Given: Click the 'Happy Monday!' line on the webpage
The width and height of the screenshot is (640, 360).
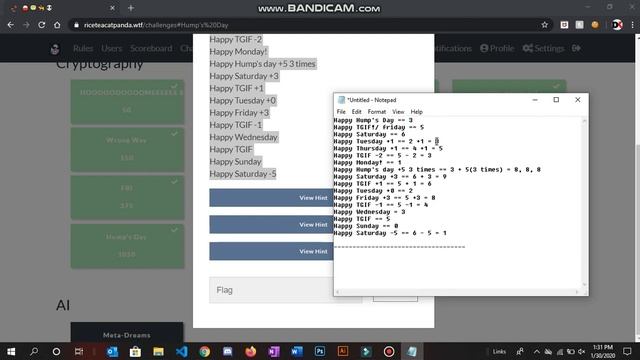Looking at the screenshot, I should tap(238, 51).
